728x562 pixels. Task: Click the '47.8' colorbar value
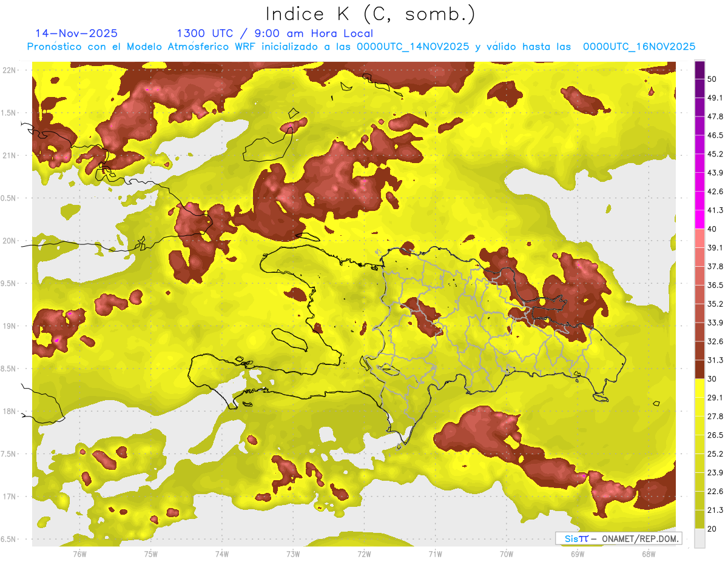(x=715, y=117)
